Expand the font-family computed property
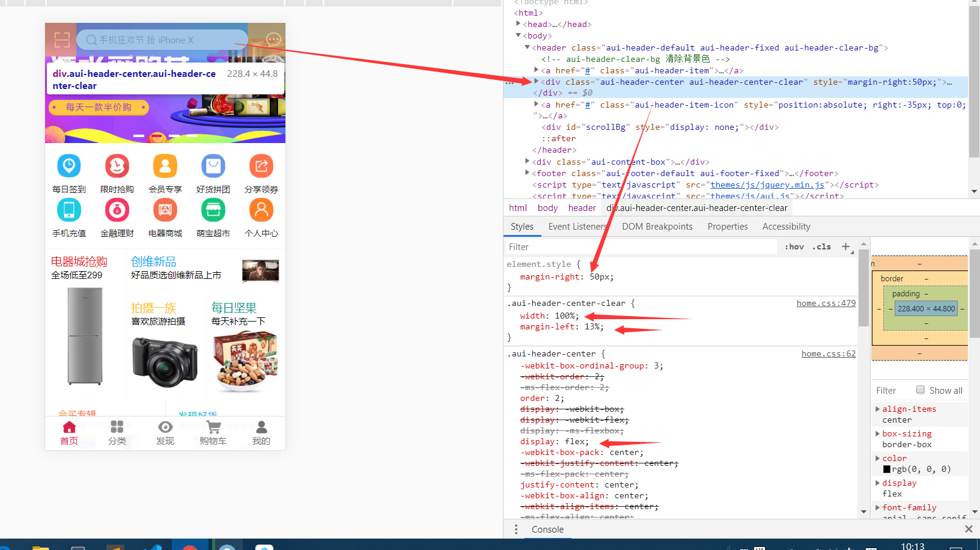Image resolution: width=980 pixels, height=550 pixels. tap(877, 507)
